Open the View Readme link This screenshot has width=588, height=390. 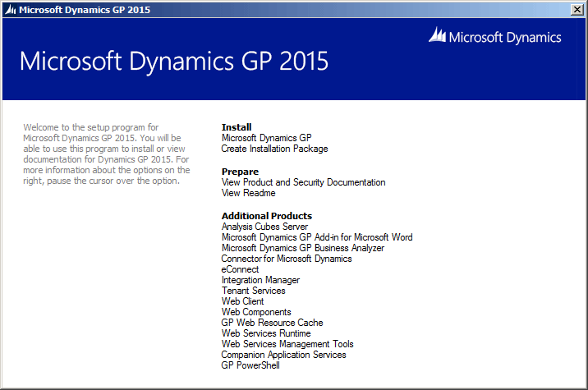coord(249,193)
